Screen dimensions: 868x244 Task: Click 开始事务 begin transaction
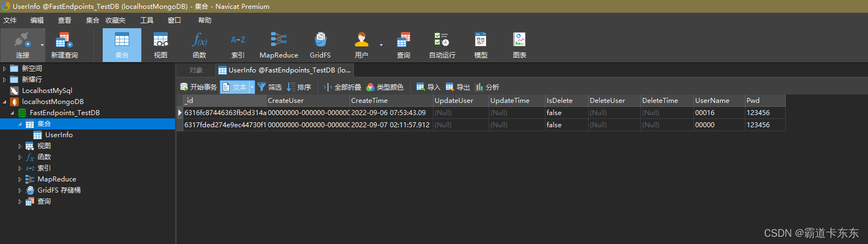(x=199, y=87)
